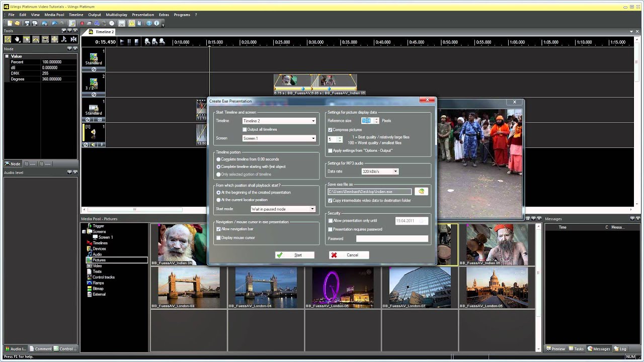Click Start button in Create Exe dialog
The width and height of the screenshot is (644, 362).
tap(295, 255)
